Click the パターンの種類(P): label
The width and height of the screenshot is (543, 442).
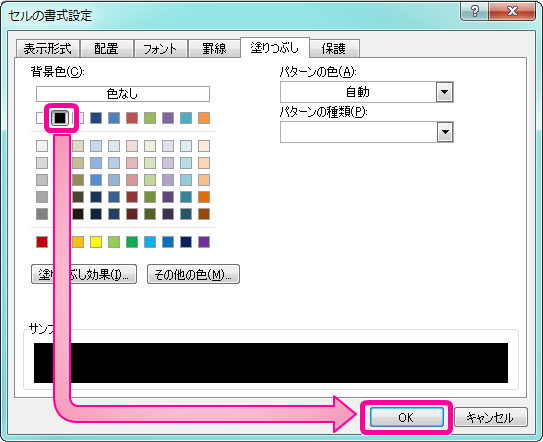click(x=323, y=112)
